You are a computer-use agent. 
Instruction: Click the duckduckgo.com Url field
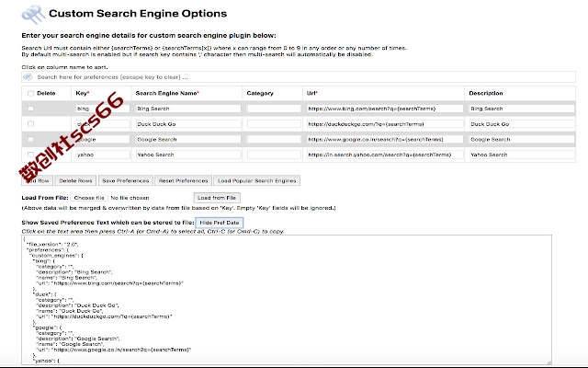tap(385, 124)
